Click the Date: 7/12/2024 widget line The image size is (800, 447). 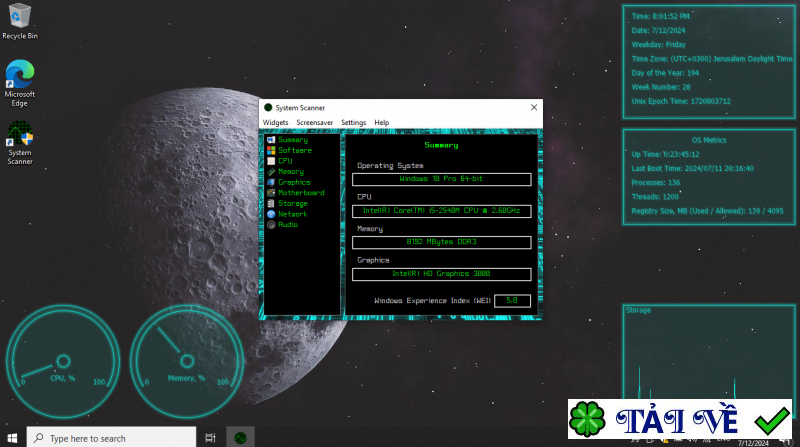click(658, 30)
